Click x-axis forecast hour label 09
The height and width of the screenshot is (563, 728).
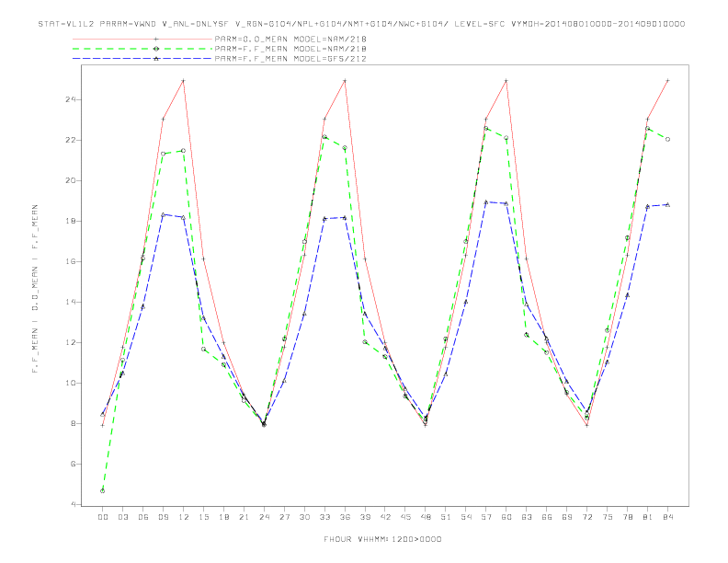[x=163, y=517]
